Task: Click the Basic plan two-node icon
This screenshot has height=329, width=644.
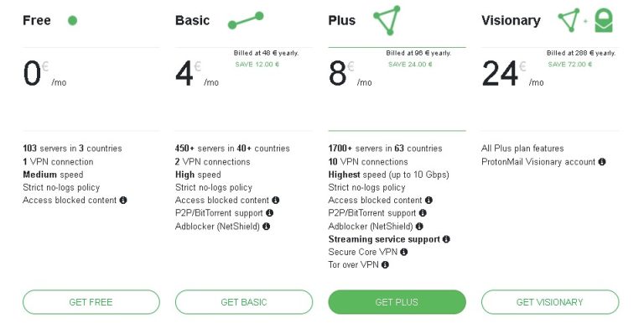Action: [x=246, y=20]
